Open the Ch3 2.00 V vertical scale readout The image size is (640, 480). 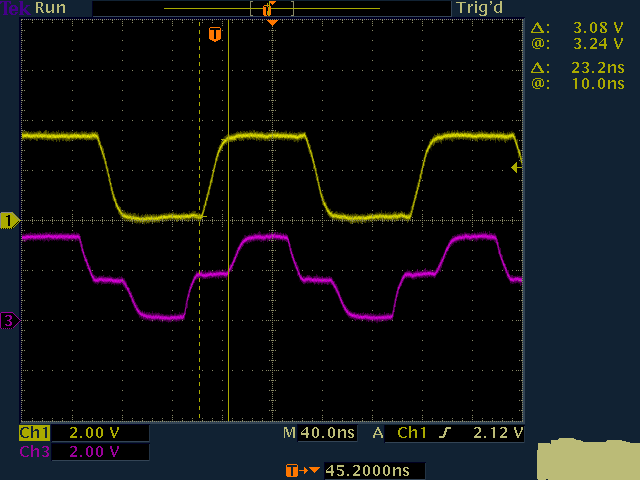(94, 452)
